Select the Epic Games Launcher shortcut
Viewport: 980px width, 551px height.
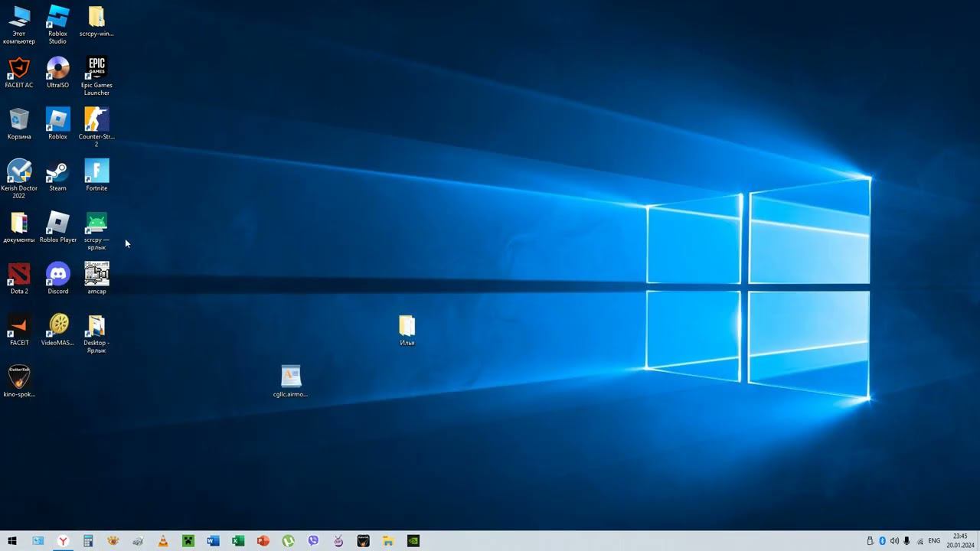[x=96, y=77]
